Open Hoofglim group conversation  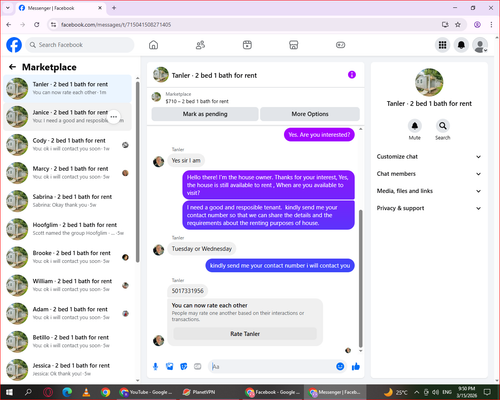tap(68, 229)
